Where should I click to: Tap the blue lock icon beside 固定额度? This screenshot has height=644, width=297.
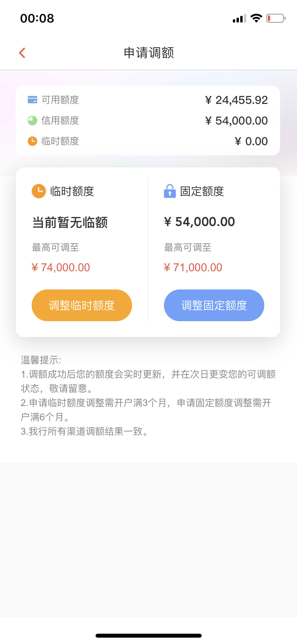pos(170,191)
